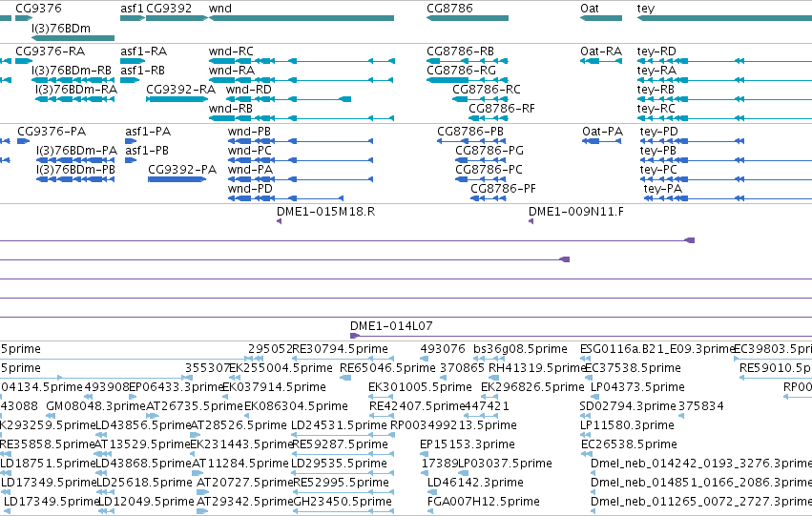Screen dimensions: 812x516
Task: Click the CG9376 gene label
Action: [38, 9]
